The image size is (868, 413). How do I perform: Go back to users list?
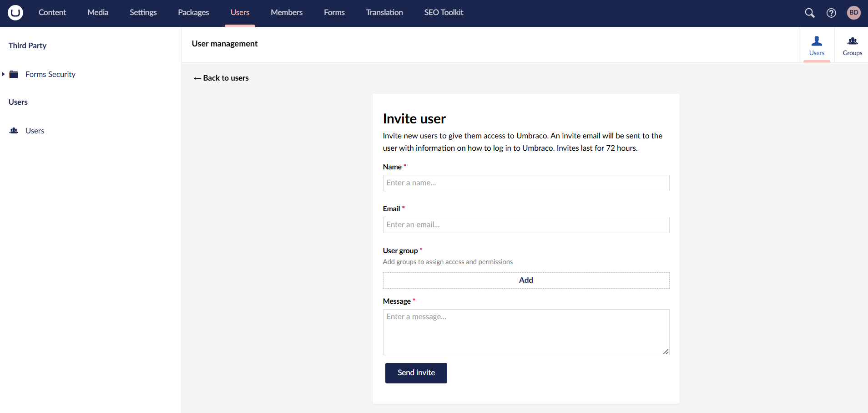click(x=221, y=78)
